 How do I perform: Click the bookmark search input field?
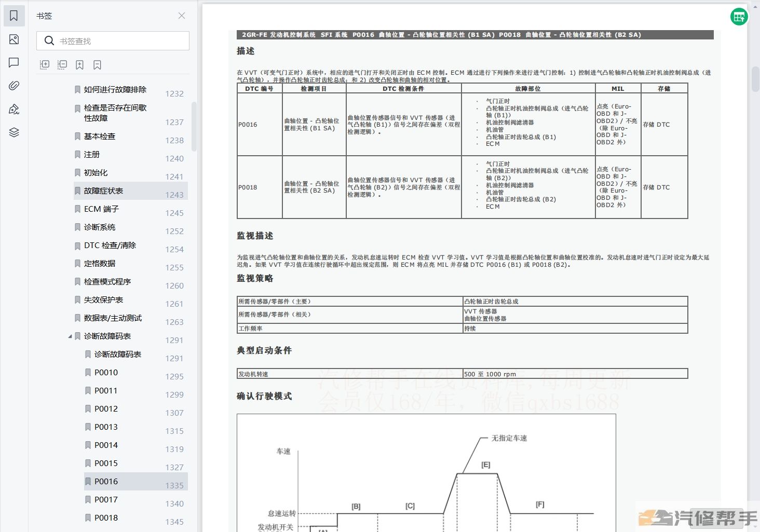click(x=113, y=41)
